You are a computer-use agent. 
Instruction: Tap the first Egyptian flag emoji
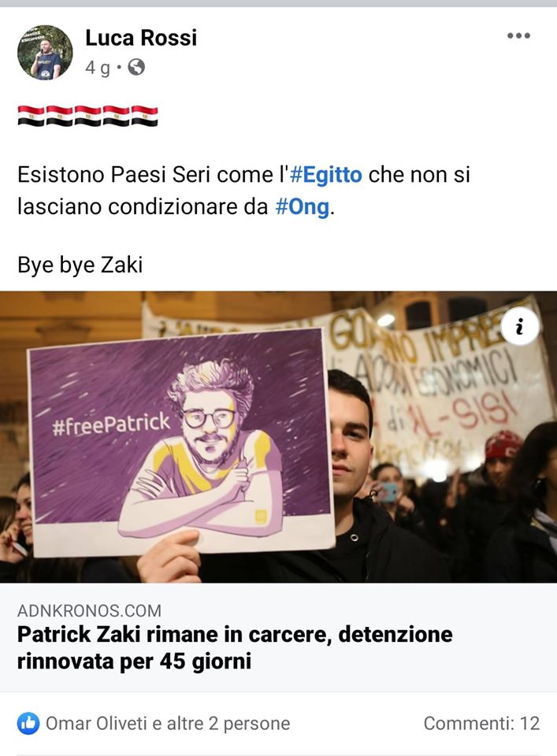[31, 116]
